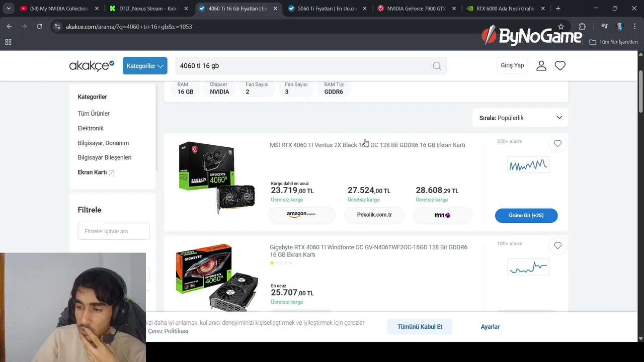Open Gigabyte RTX 4060 Ti Windforce title
The image size is (644, 362).
click(368, 251)
